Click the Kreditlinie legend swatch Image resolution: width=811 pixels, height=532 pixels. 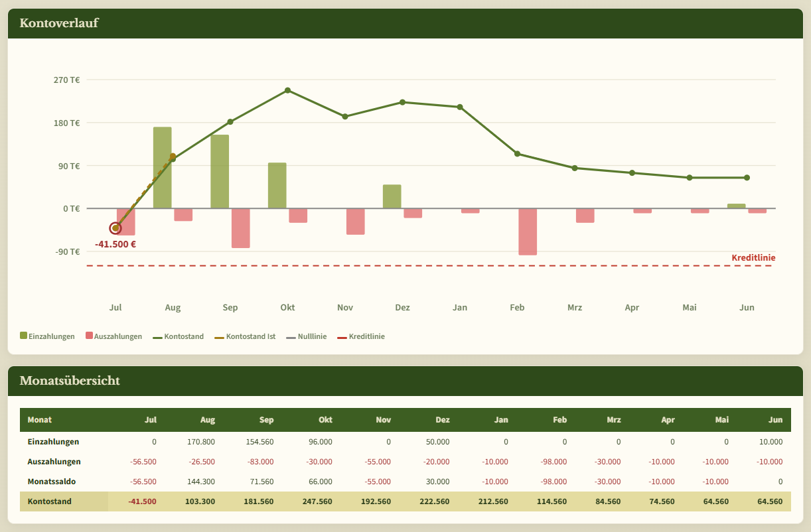pos(342,337)
